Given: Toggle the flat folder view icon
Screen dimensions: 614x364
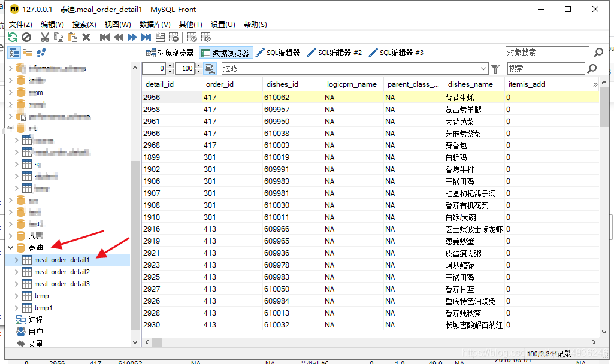Looking at the screenshot, I should point(26,53).
